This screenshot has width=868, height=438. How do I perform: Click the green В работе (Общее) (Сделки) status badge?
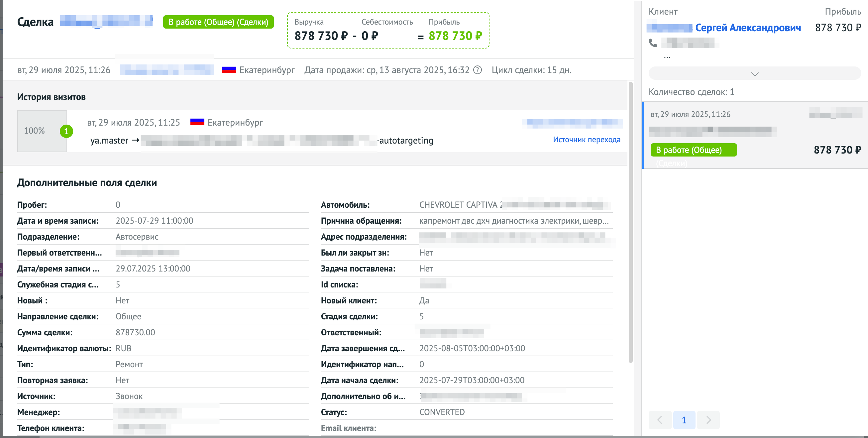(x=218, y=22)
